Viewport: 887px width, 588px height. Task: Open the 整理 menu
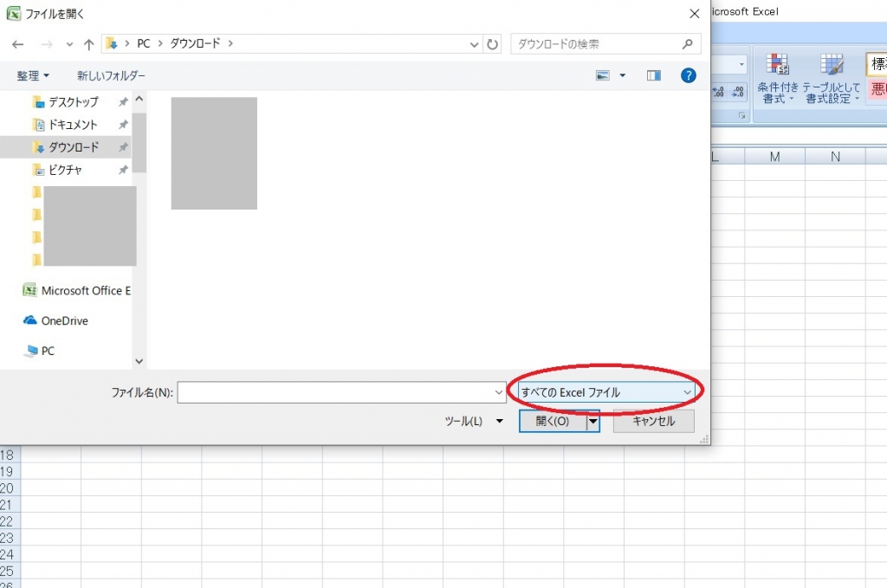click(x=33, y=76)
